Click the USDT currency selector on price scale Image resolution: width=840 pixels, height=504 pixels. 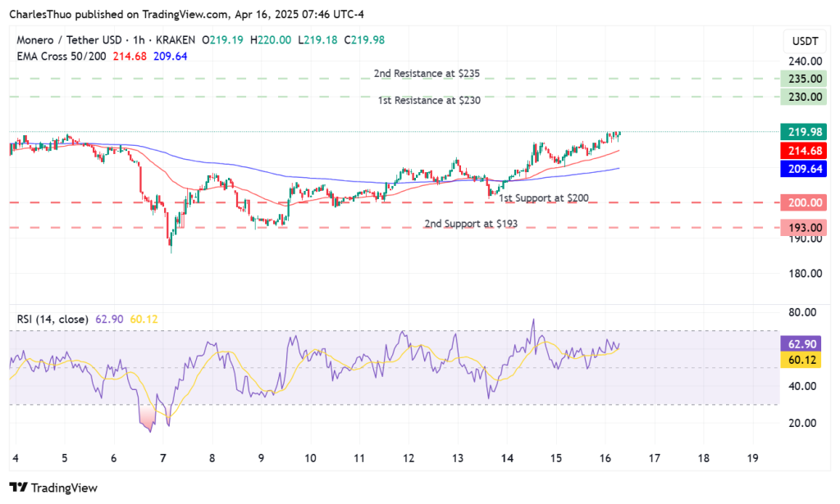803,40
